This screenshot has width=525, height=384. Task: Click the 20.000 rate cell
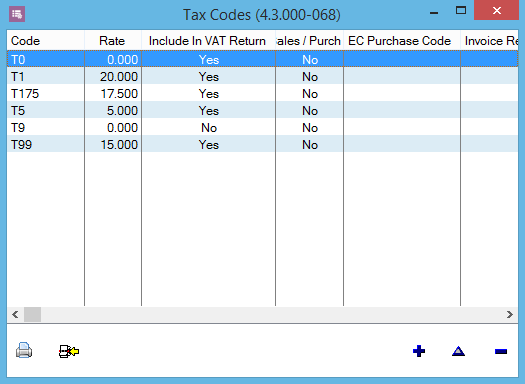113,77
